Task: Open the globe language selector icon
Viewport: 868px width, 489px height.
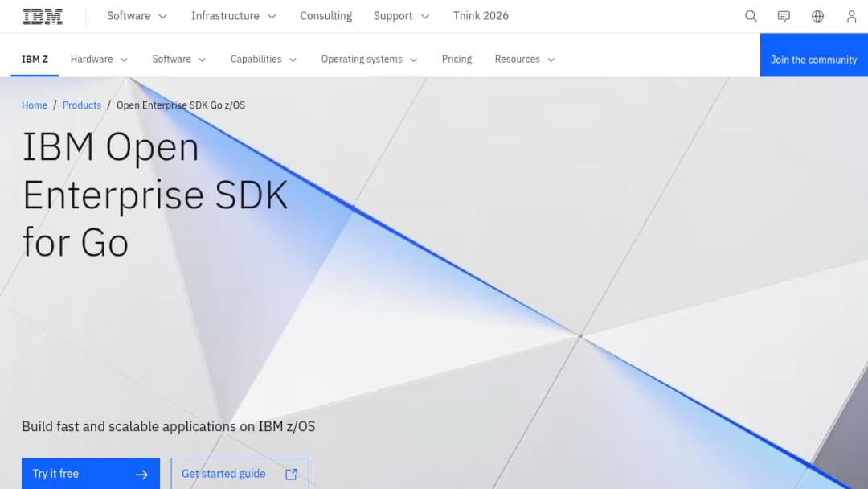Action: pyautogui.click(x=817, y=16)
